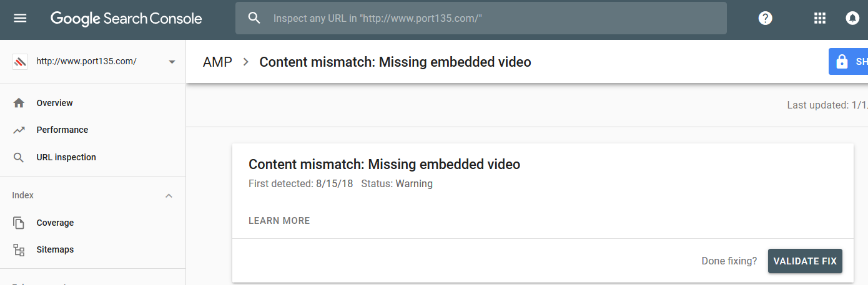
Task: Select Performance in the sidebar
Action: point(62,130)
